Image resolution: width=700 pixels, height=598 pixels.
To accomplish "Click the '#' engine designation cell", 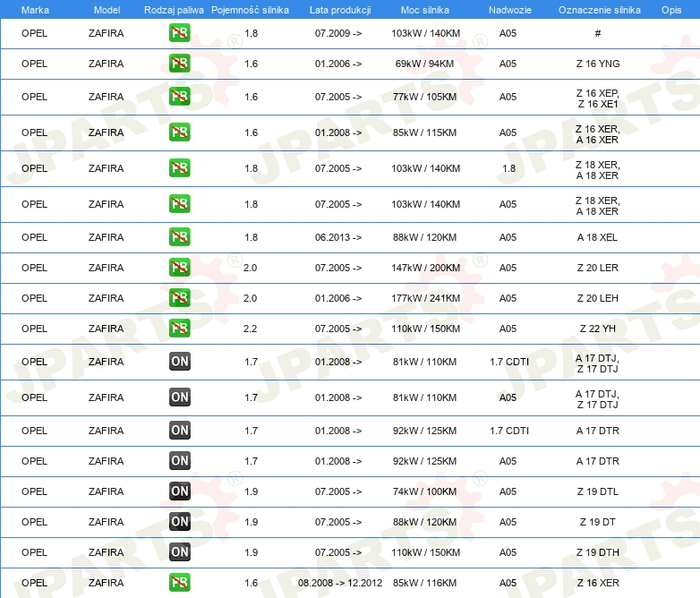I will 598,33.
